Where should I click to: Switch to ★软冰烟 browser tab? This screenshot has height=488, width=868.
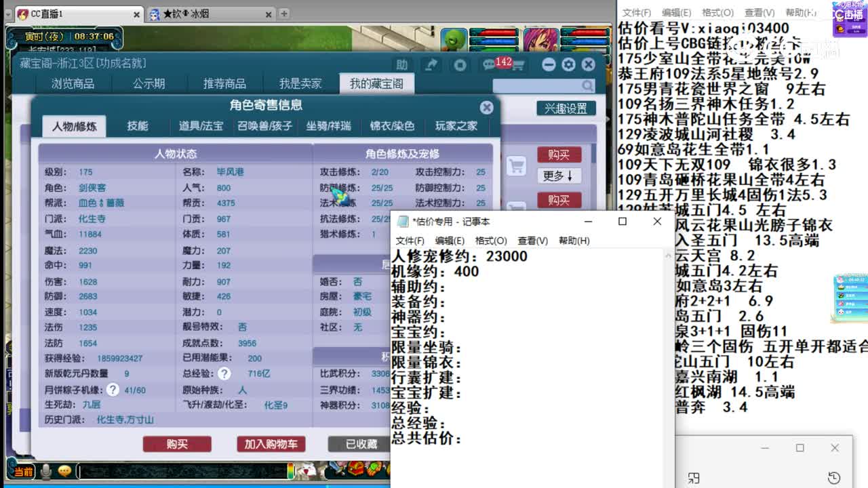pos(210,14)
